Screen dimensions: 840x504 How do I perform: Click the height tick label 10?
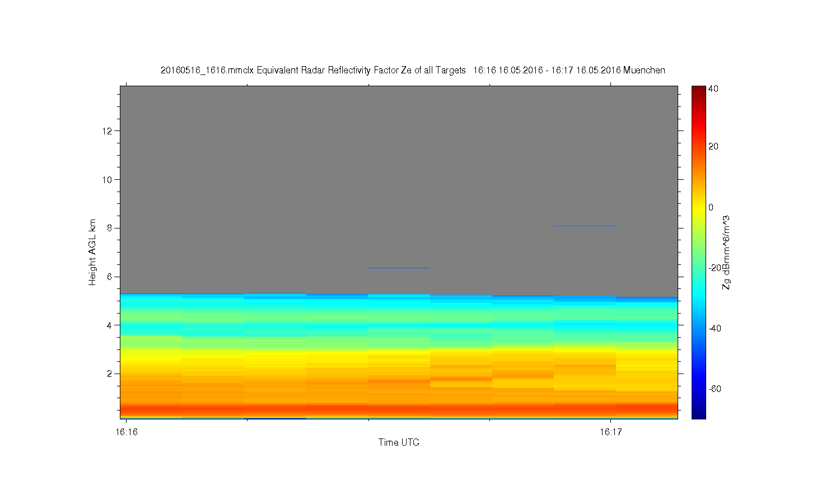click(108, 179)
